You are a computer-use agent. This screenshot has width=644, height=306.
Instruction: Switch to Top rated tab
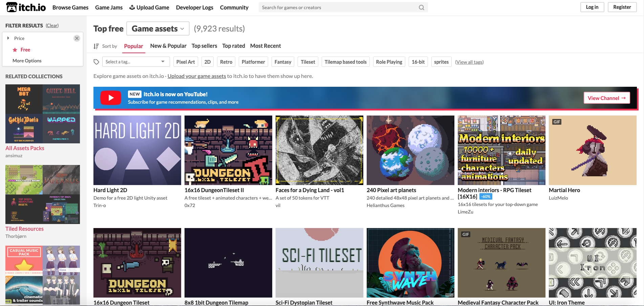234,46
